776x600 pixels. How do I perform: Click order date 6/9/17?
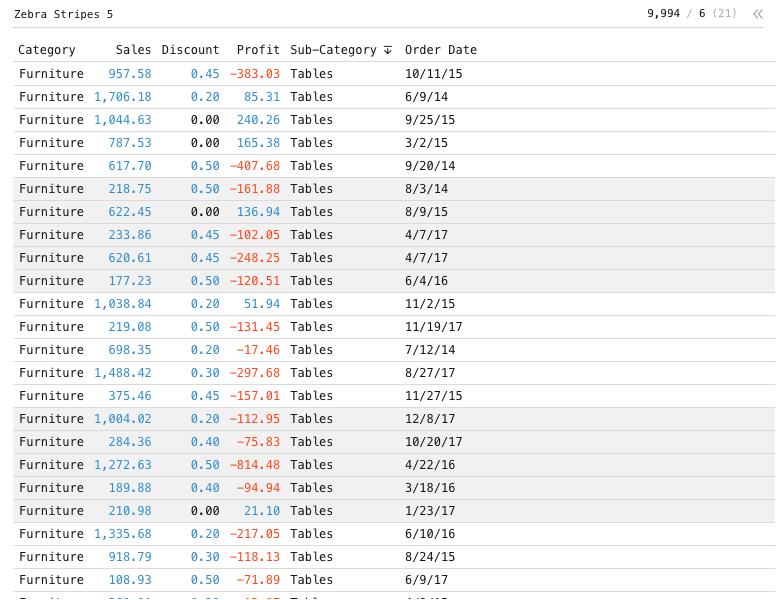click(427, 580)
